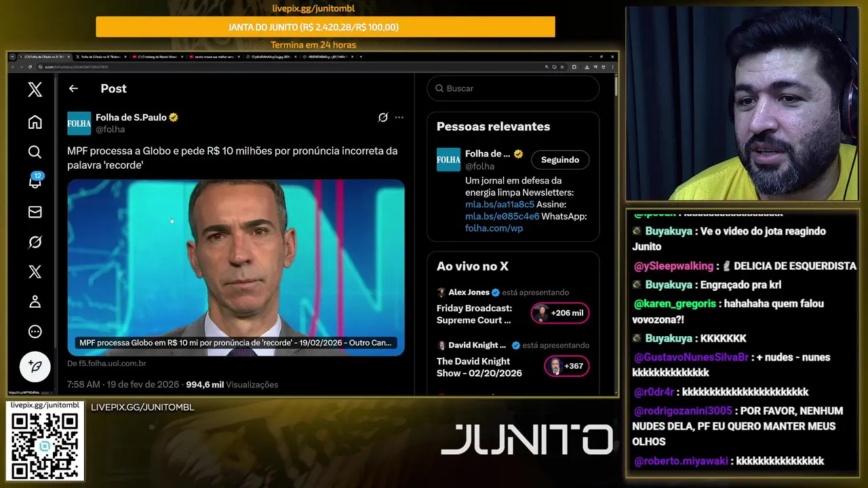This screenshot has width=868, height=488.
Task: Click David Knight presenter name
Action: 477,345
